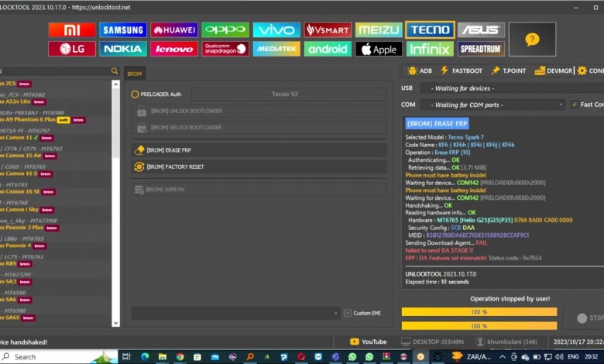Click [BROM] FACTORY RESET button
Image resolution: width=604 pixels, height=364 pixels.
pyautogui.click(x=259, y=167)
